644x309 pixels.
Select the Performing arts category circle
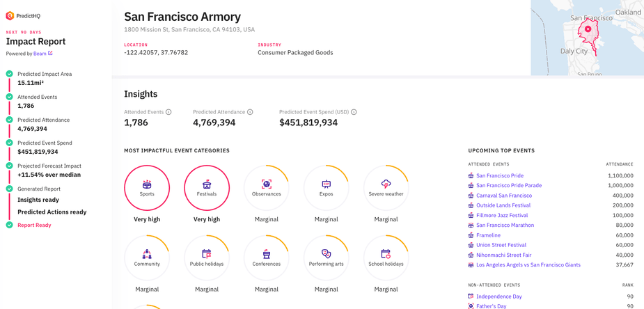pos(326,257)
